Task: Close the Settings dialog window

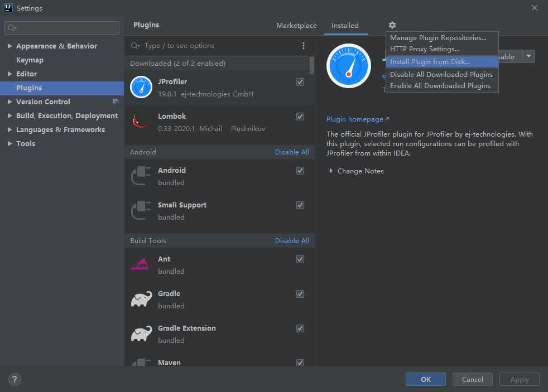Action: point(535,8)
